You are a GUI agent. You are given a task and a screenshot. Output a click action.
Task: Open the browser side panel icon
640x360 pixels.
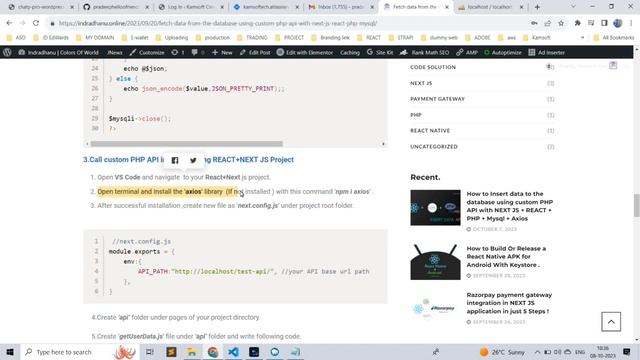point(604,23)
